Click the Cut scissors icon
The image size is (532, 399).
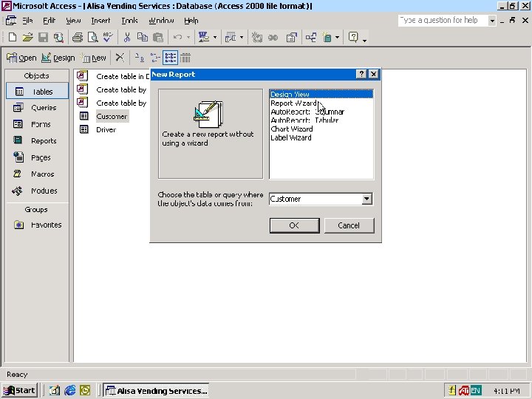point(127,37)
